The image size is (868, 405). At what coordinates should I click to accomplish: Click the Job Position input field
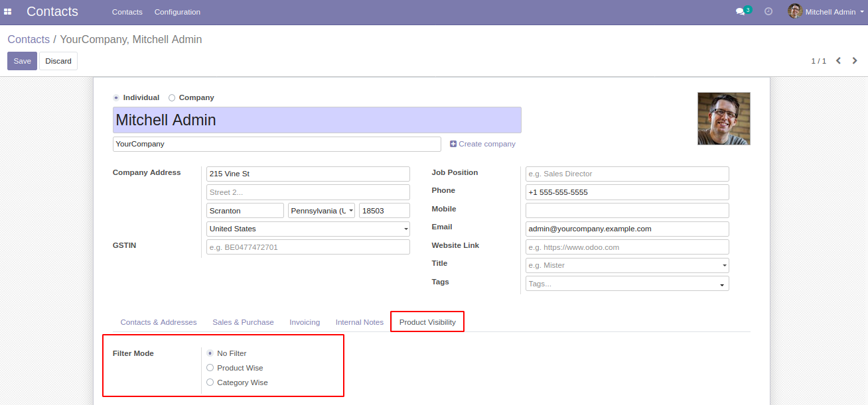tap(627, 174)
